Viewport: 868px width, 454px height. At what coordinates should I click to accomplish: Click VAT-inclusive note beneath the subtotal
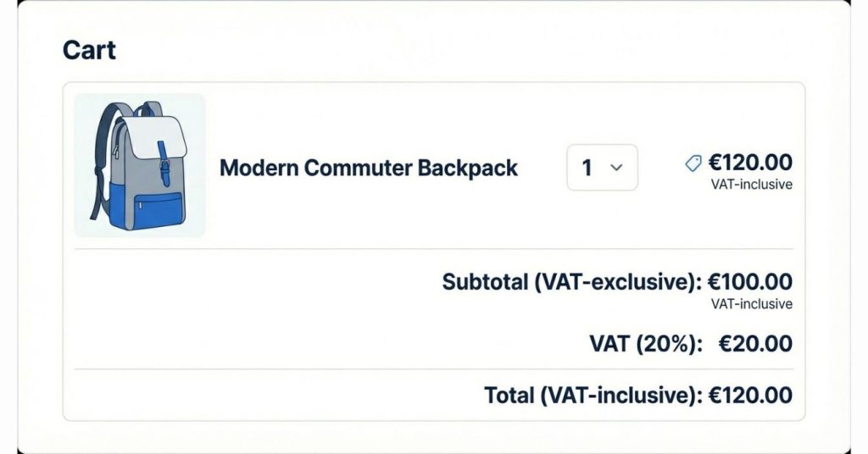tap(752, 303)
